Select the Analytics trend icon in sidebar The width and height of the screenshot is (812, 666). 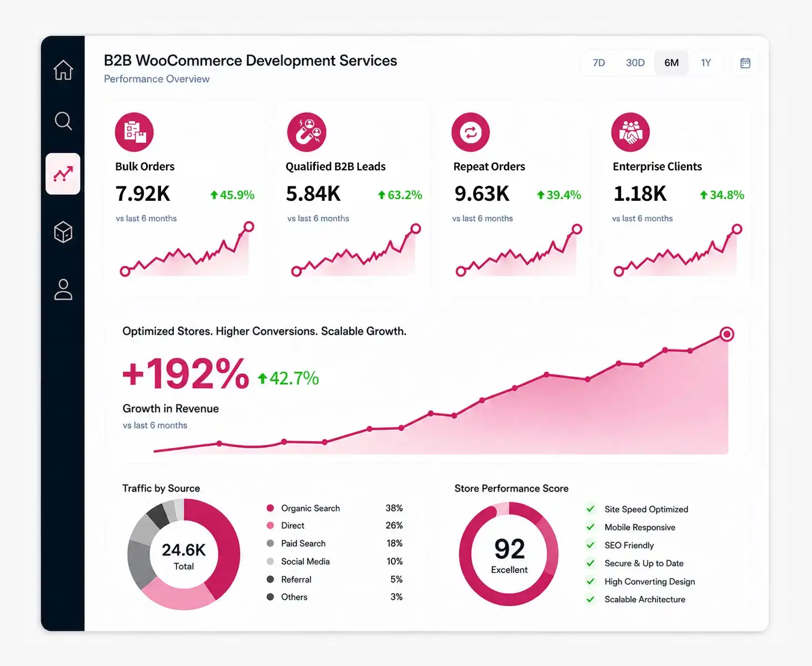coord(63,174)
